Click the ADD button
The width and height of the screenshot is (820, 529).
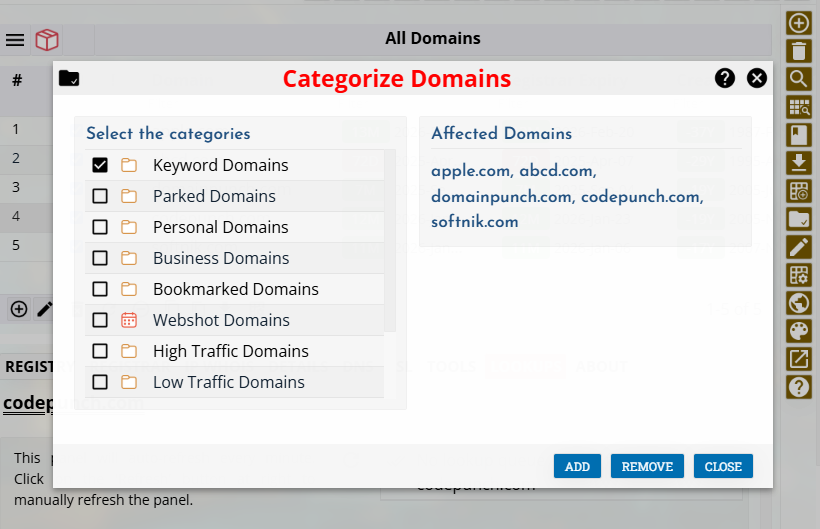(x=577, y=466)
